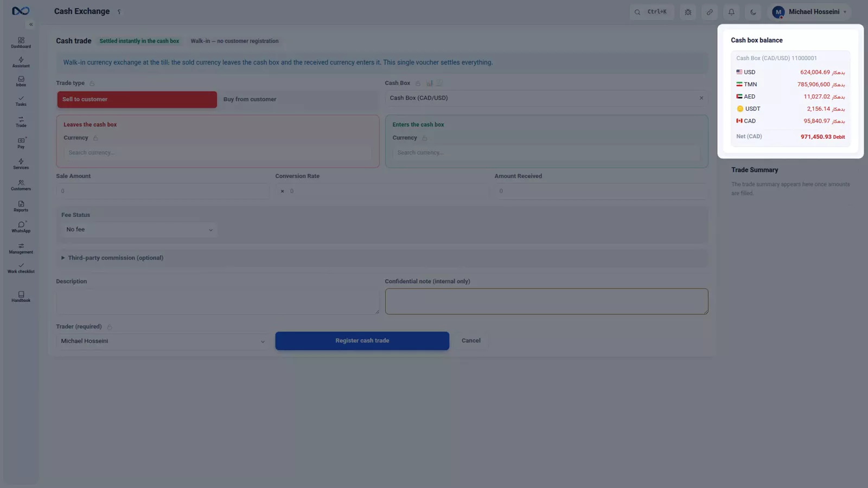Viewport: 868px width, 488px height.
Task: Open the Handbook in the sidebar
Action: click(x=21, y=297)
